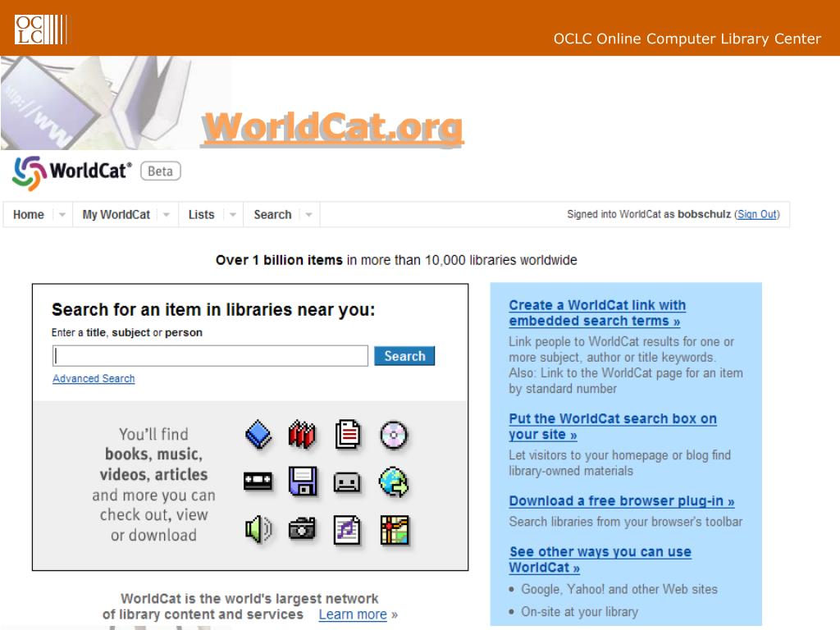Open Create a WorldCat link with embedded search terms
Screen dimensions: 840x630
pyautogui.click(x=597, y=313)
